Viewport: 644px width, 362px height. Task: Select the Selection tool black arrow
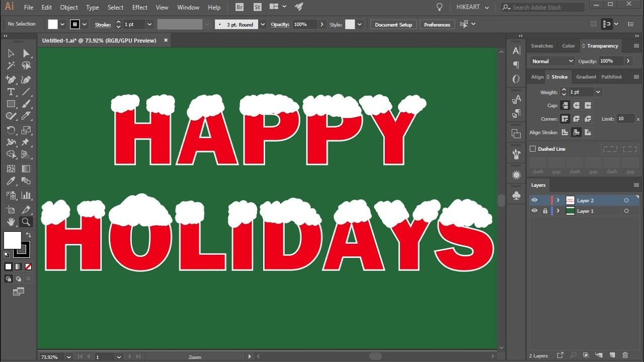click(11, 53)
